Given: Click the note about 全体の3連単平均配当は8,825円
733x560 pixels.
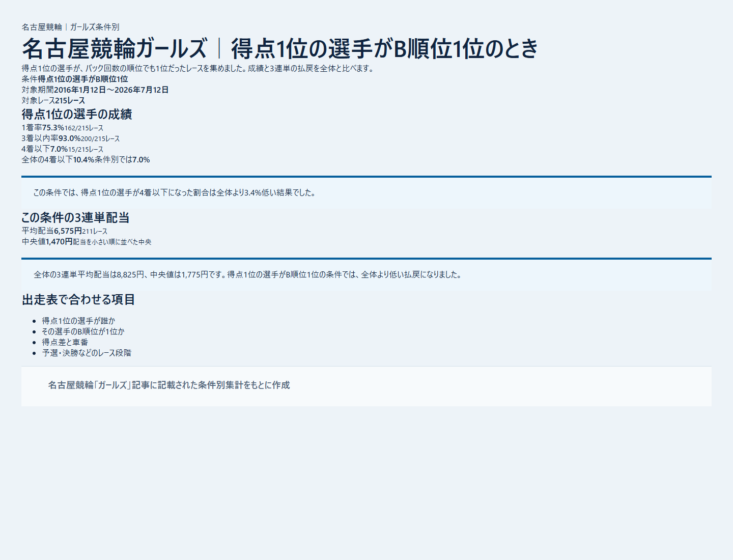Looking at the screenshot, I should point(248,274).
